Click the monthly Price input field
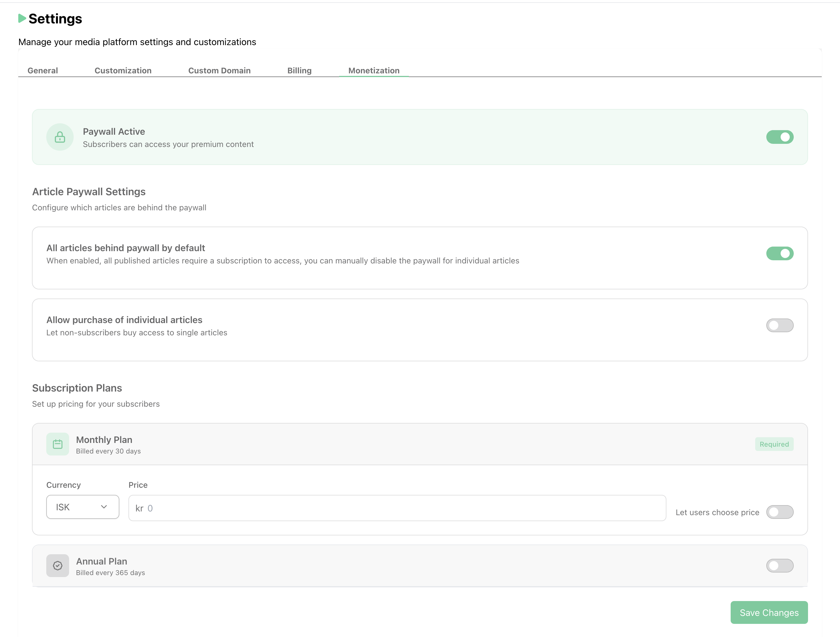Viewport: 840px width, 637px height. coord(397,508)
